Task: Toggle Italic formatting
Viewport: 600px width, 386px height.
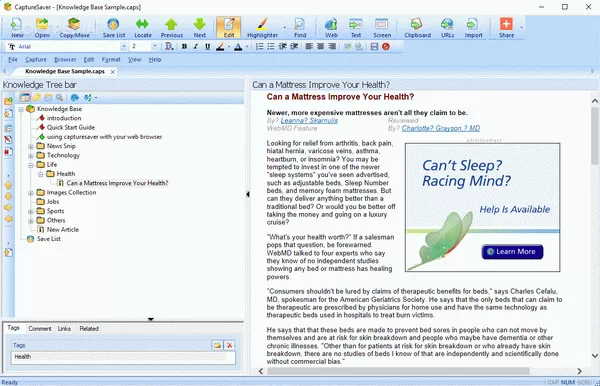Action: coord(196,47)
